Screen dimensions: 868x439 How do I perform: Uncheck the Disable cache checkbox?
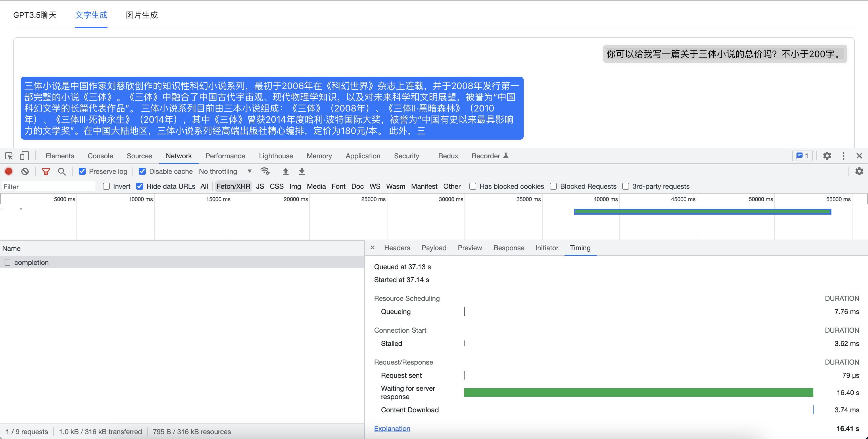pos(142,172)
